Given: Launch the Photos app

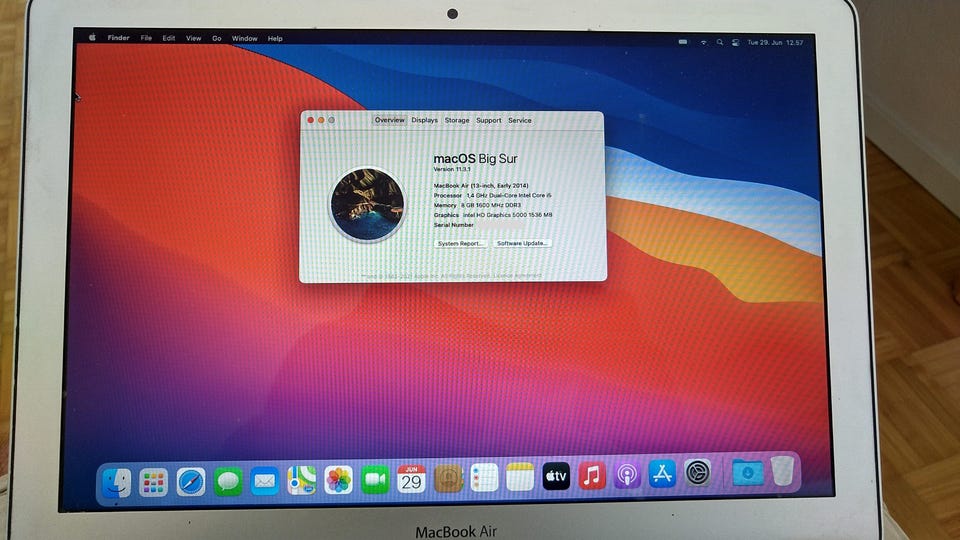Looking at the screenshot, I should (339, 479).
